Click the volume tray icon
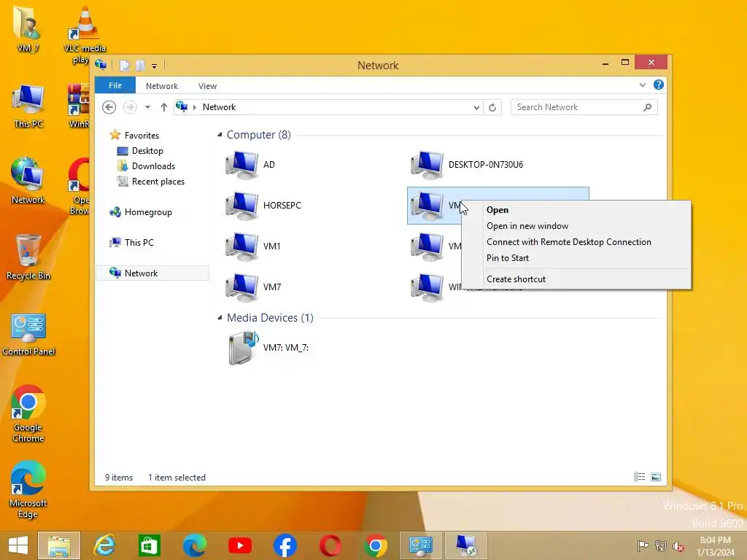This screenshot has height=560, width=747. click(678, 546)
